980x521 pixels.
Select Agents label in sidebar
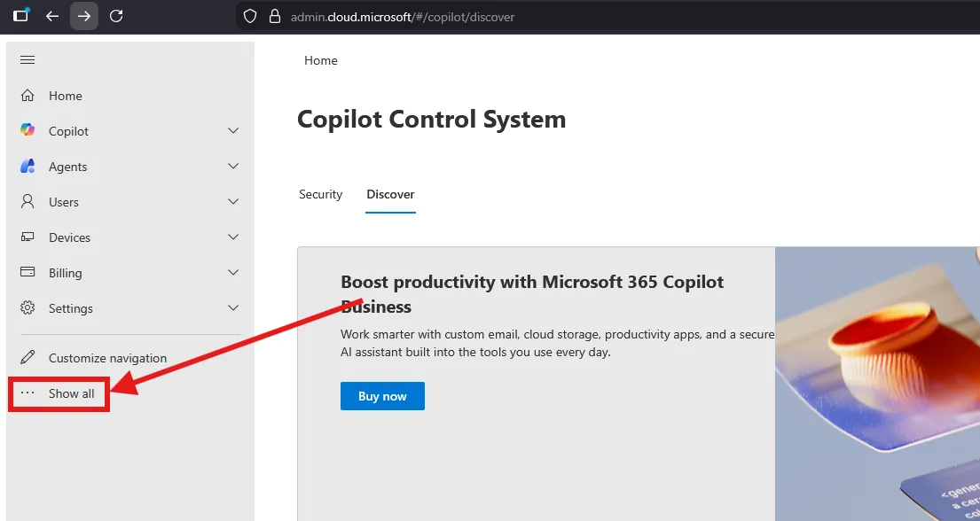point(68,167)
